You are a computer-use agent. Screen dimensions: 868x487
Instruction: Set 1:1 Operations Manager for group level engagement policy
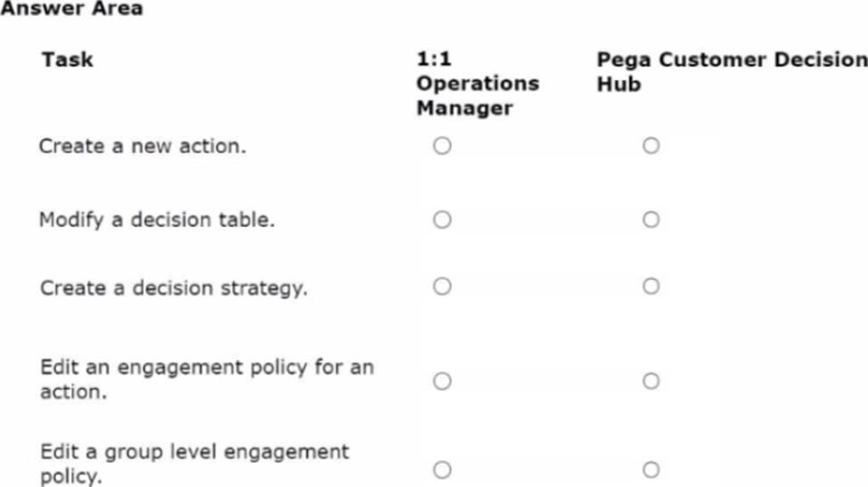point(442,469)
